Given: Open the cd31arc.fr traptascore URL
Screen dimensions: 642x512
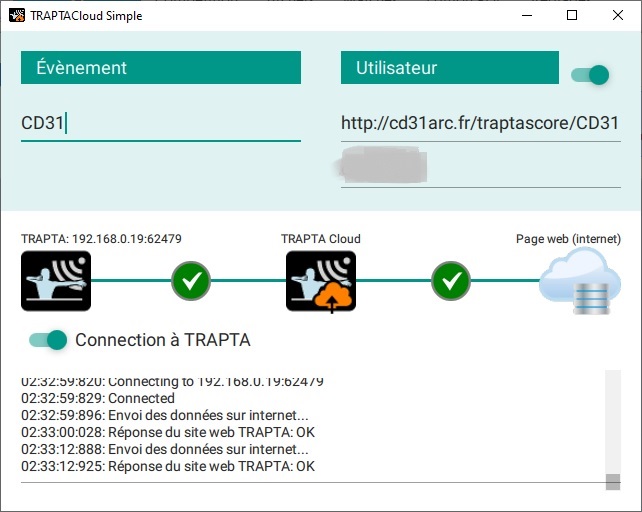Looking at the screenshot, I should pyautogui.click(x=480, y=123).
